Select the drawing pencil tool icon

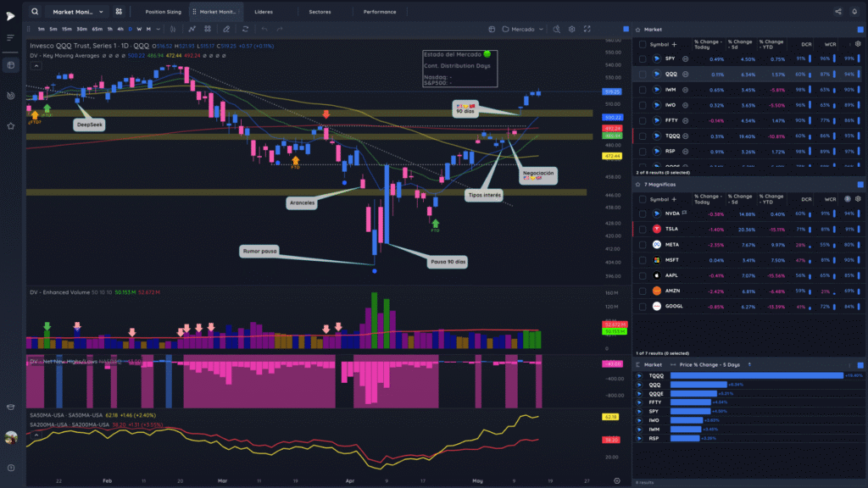pos(226,30)
